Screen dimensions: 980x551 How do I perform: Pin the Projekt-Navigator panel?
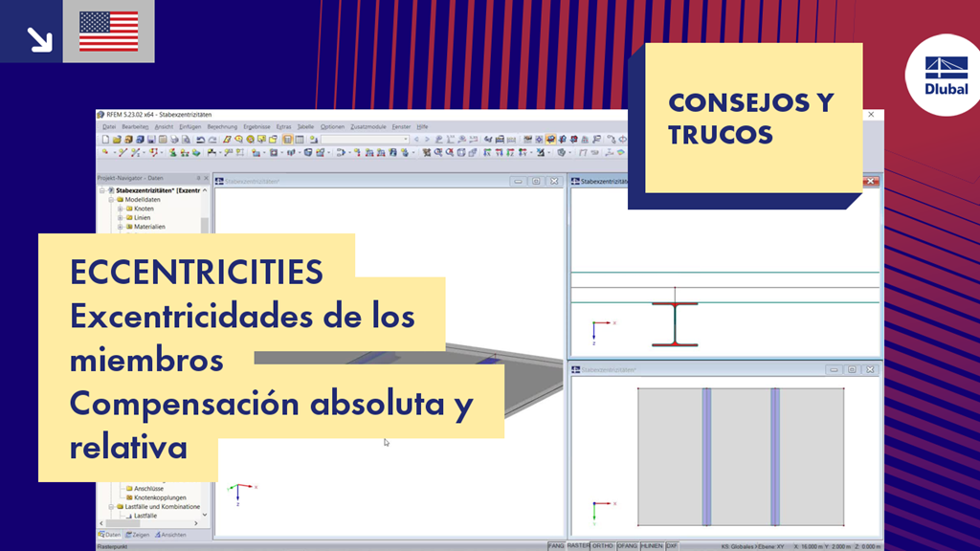[x=199, y=178]
